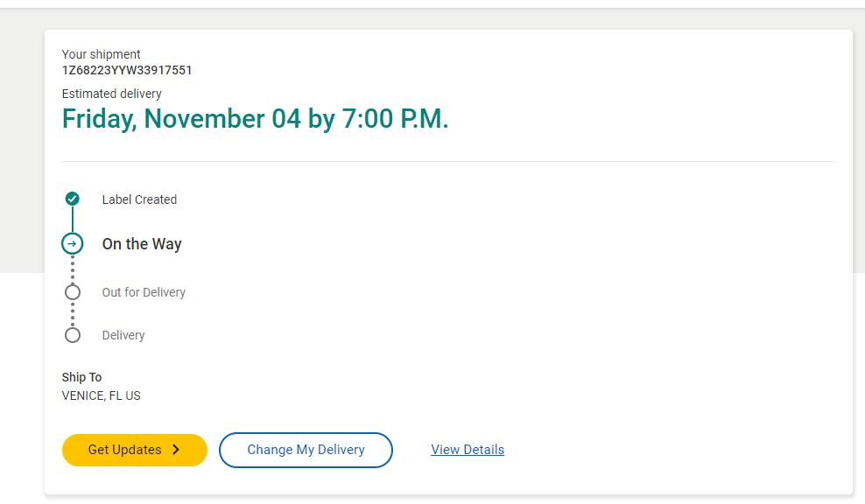Click the Out for Delivery empty circle

click(x=73, y=292)
